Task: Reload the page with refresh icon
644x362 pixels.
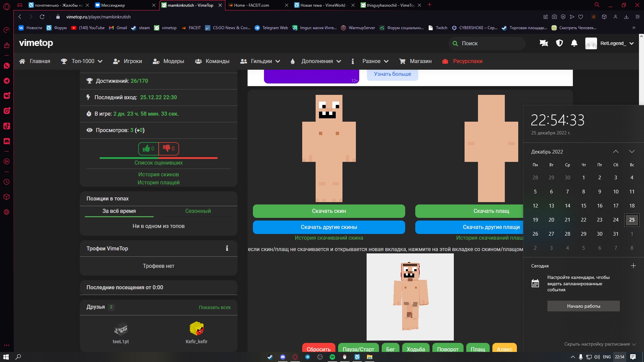Action: click(x=42, y=17)
